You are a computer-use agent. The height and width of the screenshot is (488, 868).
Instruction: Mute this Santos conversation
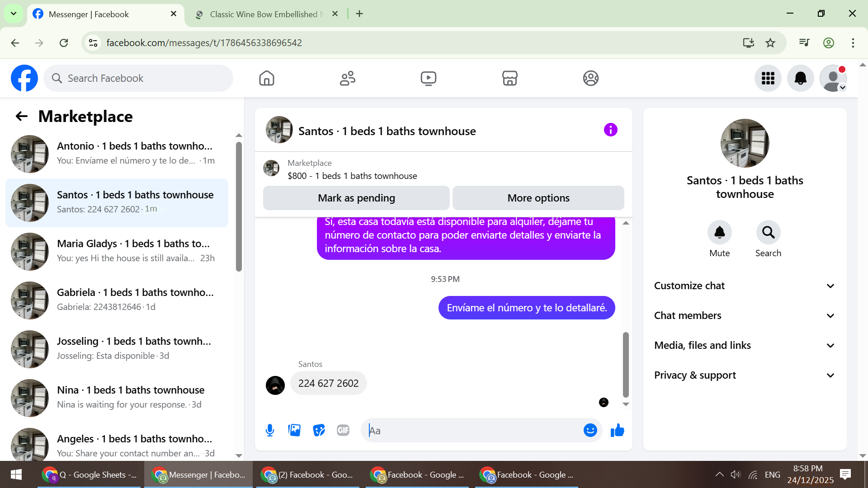click(x=719, y=233)
